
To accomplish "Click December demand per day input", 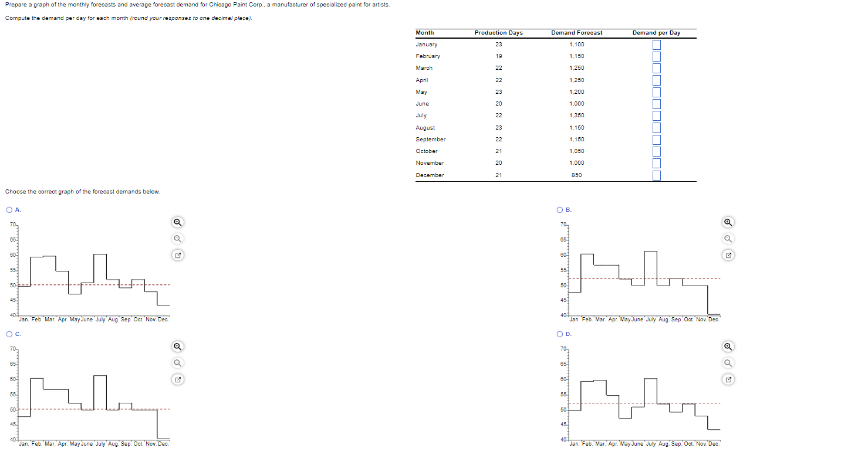I will (656, 175).
